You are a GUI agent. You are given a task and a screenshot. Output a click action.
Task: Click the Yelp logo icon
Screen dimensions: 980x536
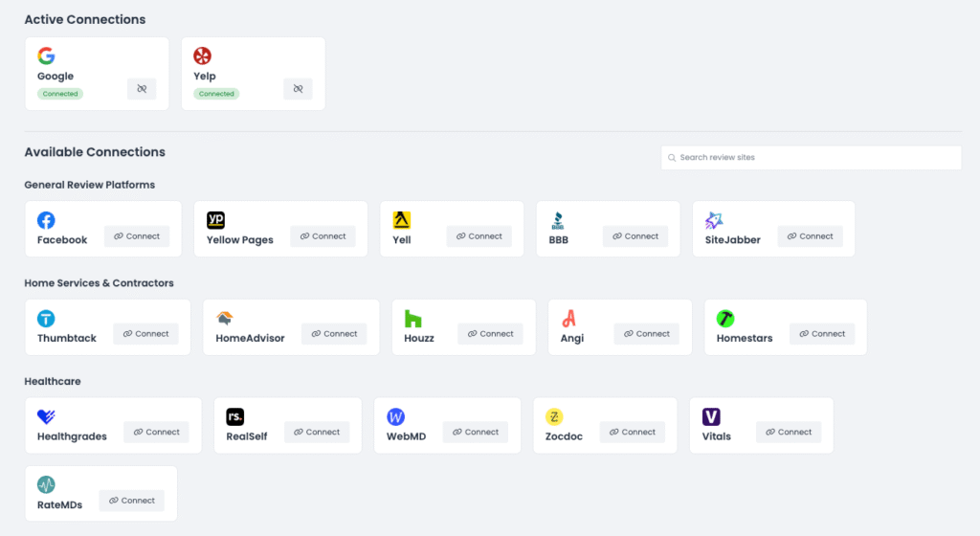202,56
